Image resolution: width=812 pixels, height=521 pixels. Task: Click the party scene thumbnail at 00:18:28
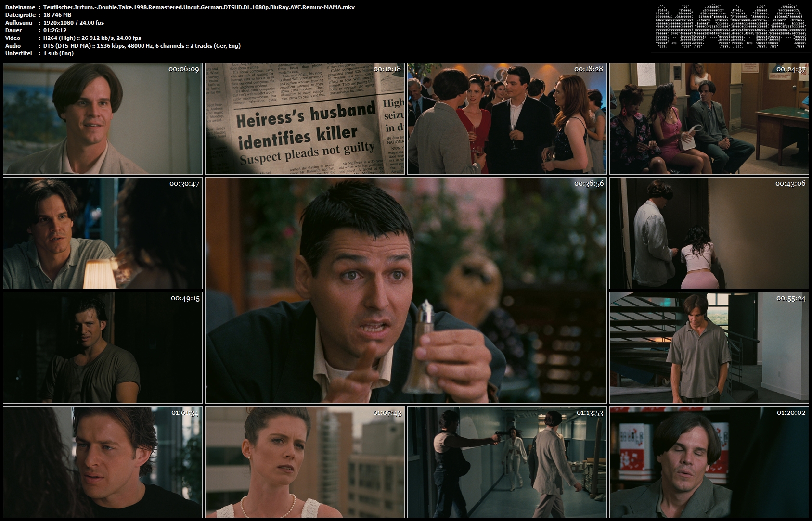(507, 118)
